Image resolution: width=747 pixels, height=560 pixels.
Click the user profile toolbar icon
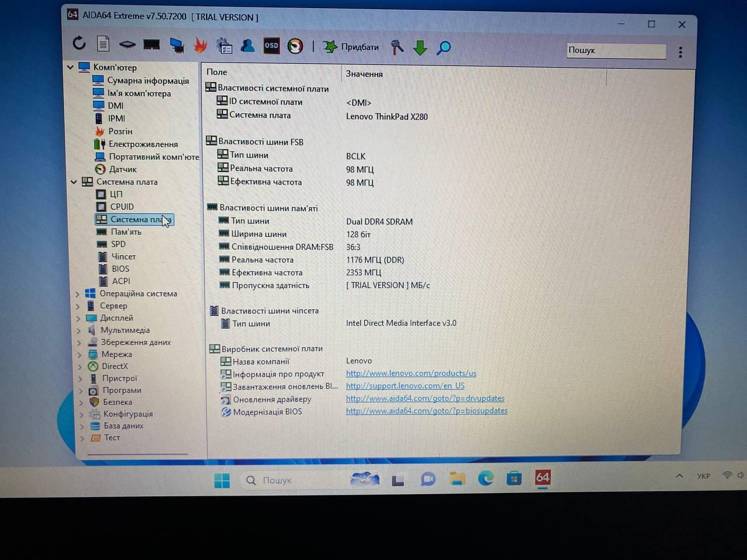(x=247, y=45)
